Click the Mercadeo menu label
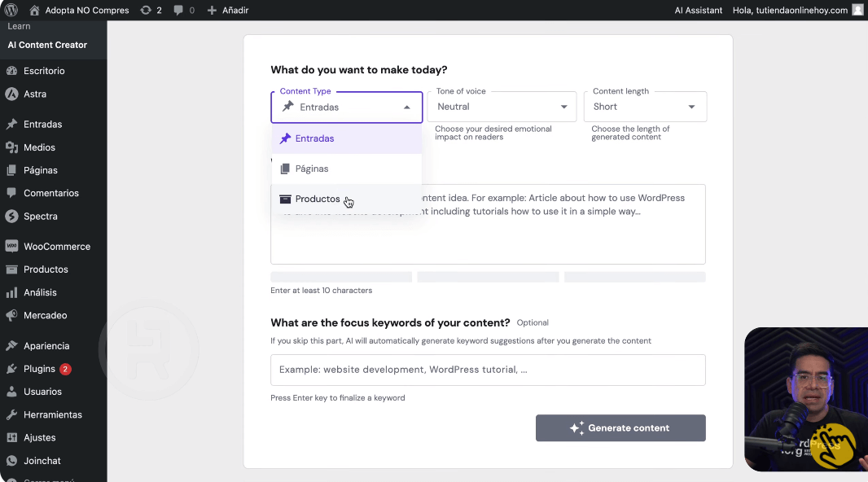This screenshot has height=482, width=868. [46, 315]
